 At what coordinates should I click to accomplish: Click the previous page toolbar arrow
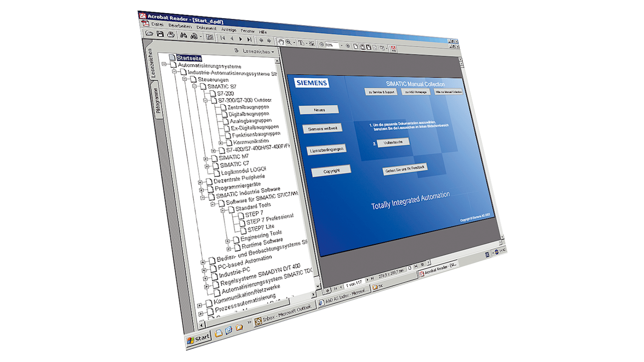[232, 39]
